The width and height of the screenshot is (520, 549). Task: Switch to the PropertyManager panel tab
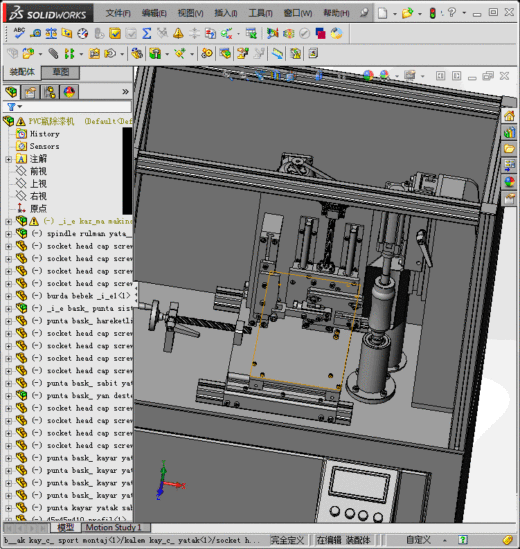[30, 92]
